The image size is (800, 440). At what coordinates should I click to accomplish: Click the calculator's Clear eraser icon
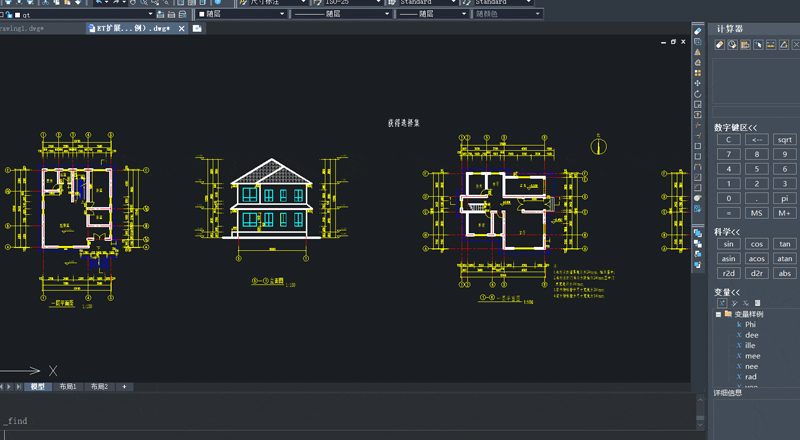click(x=719, y=45)
